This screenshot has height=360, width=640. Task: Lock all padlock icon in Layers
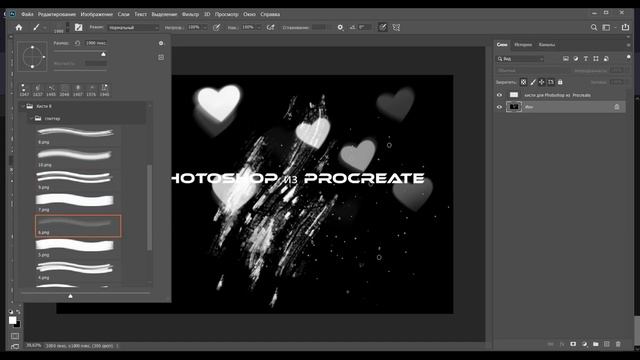[x=560, y=82]
